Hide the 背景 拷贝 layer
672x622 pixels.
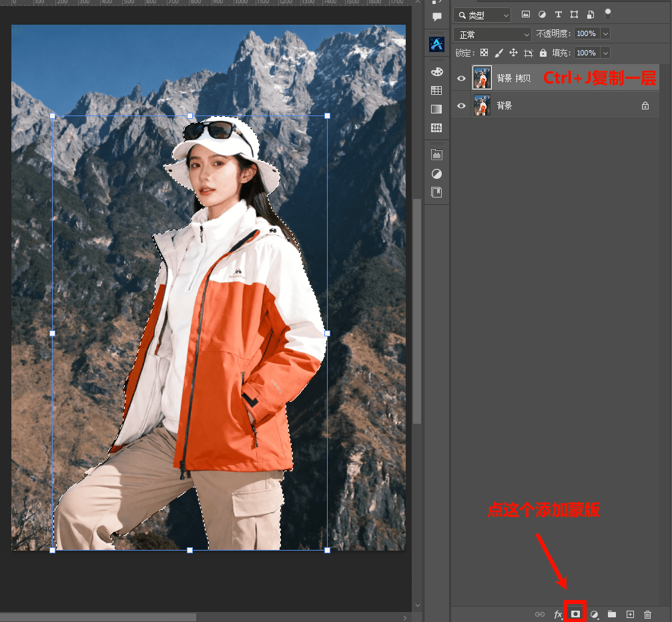[461, 79]
